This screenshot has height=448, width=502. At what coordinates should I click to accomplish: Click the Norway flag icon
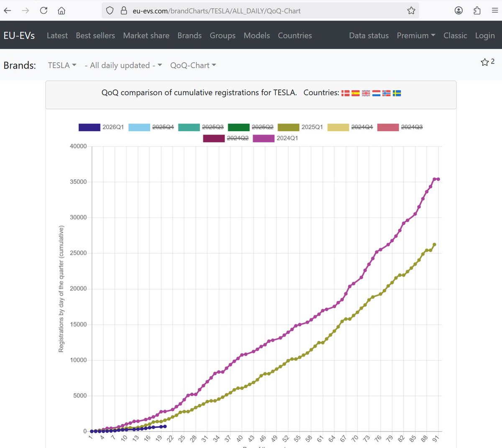387,93
